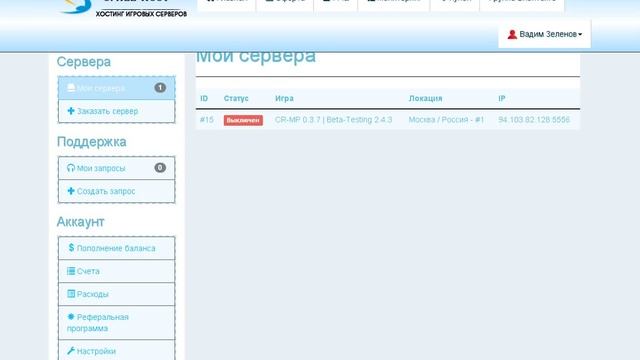The width and height of the screenshot is (640, 360).
Task: Click the Локация column header
Action: point(425,98)
